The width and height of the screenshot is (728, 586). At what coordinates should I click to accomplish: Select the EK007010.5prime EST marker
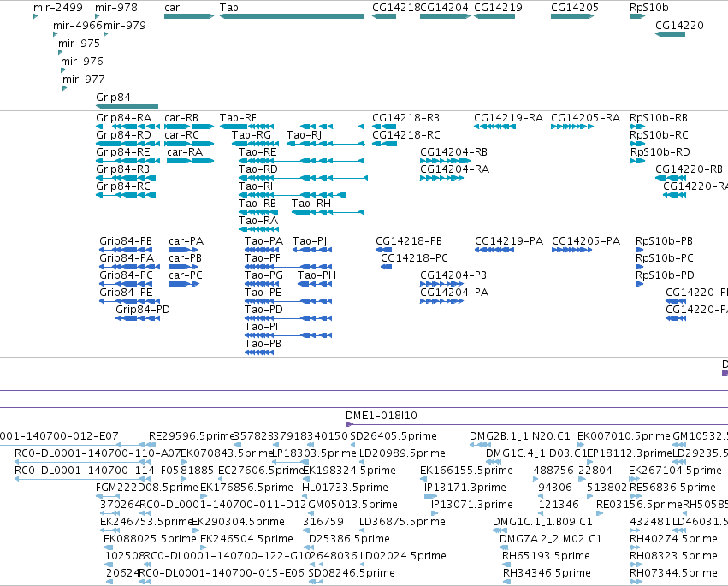(581, 445)
